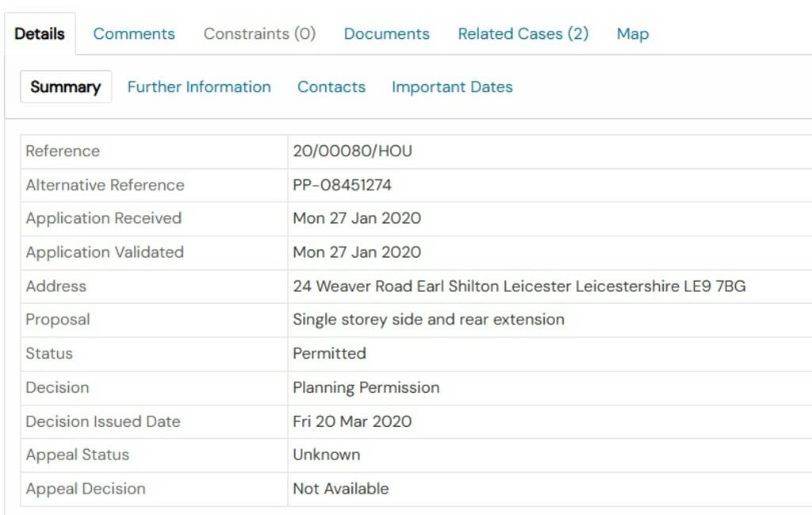812x515 pixels.
Task: Click the Appeal Status value Unknown
Action: click(x=326, y=455)
